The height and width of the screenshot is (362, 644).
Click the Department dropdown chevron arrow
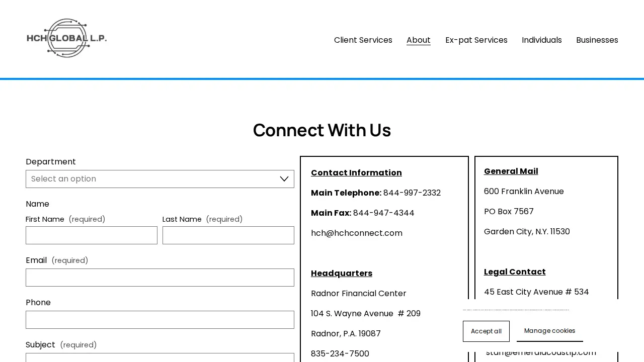click(284, 179)
